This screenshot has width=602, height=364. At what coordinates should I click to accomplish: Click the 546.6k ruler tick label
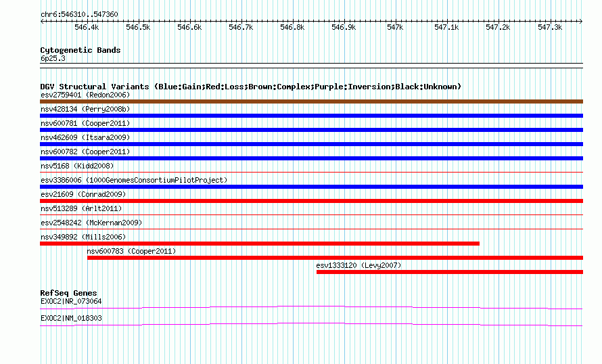tap(189, 27)
